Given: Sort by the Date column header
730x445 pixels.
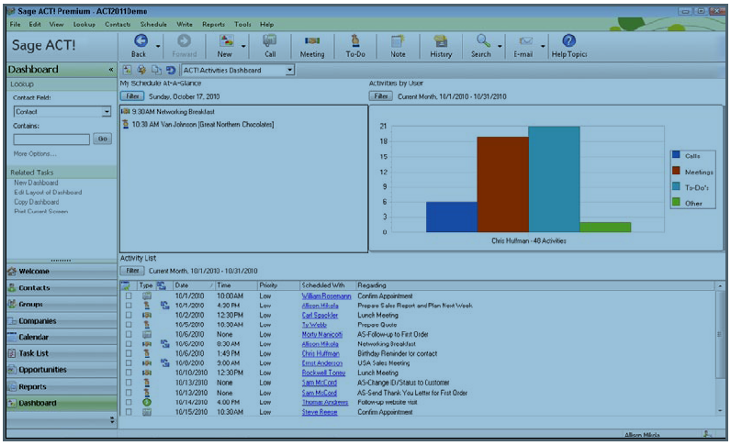Looking at the screenshot, I should tap(194, 285).
